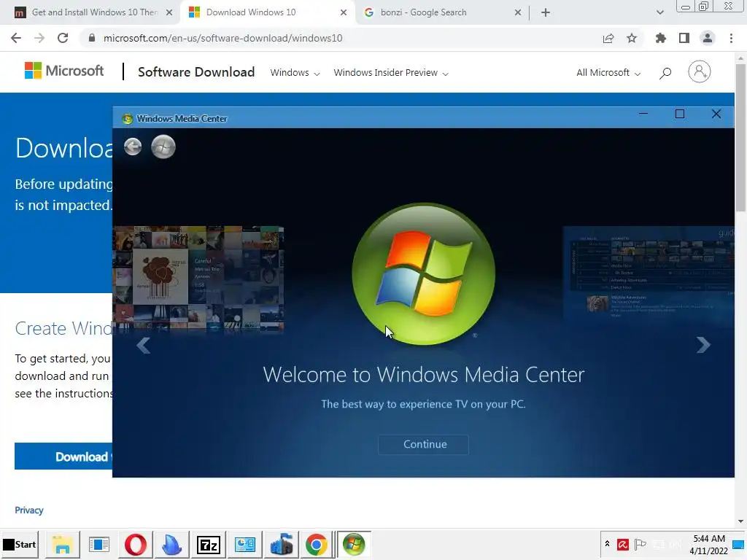
Task: Open 7-Zip from the taskbar
Action: pyautogui.click(x=208, y=544)
